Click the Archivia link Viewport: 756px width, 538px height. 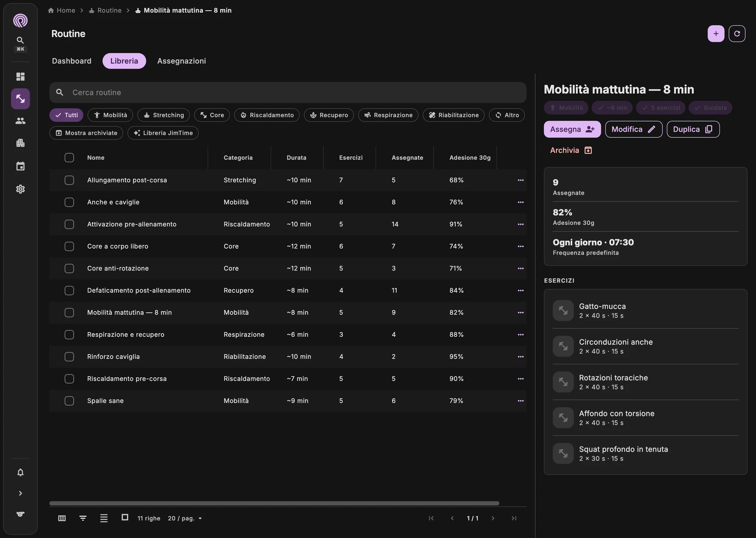click(x=571, y=150)
